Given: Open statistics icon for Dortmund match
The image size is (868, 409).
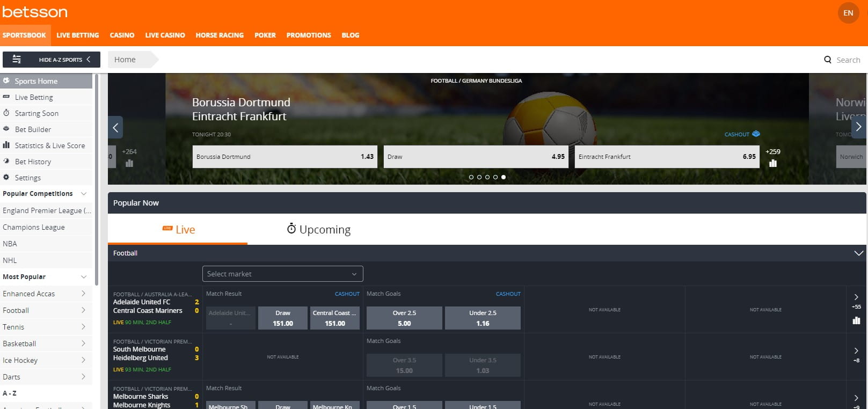Looking at the screenshot, I should (x=773, y=163).
